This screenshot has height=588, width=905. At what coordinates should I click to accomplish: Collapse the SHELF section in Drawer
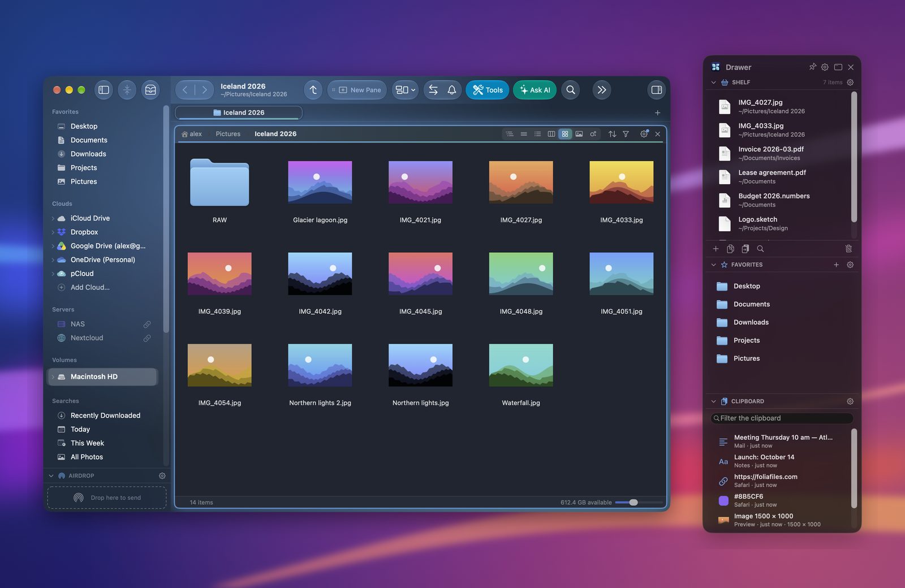click(x=713, y=83)
